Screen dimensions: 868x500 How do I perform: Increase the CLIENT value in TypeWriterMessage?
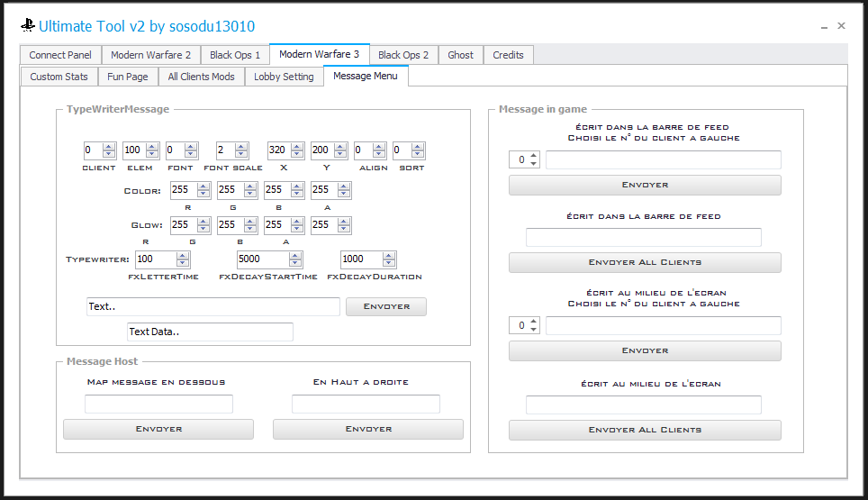109,147
